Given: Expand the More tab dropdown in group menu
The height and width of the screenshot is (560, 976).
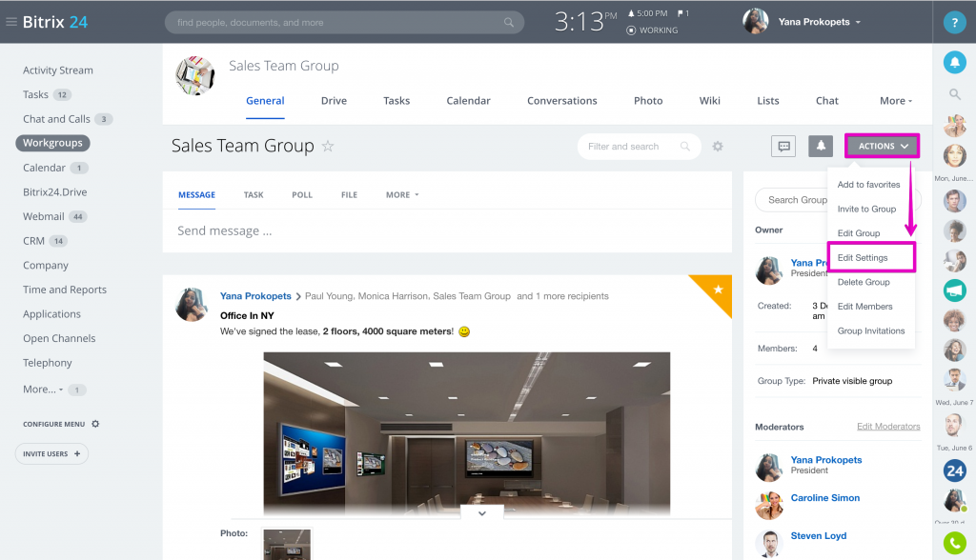Looking at the screenshot, I should pos(896,101).
